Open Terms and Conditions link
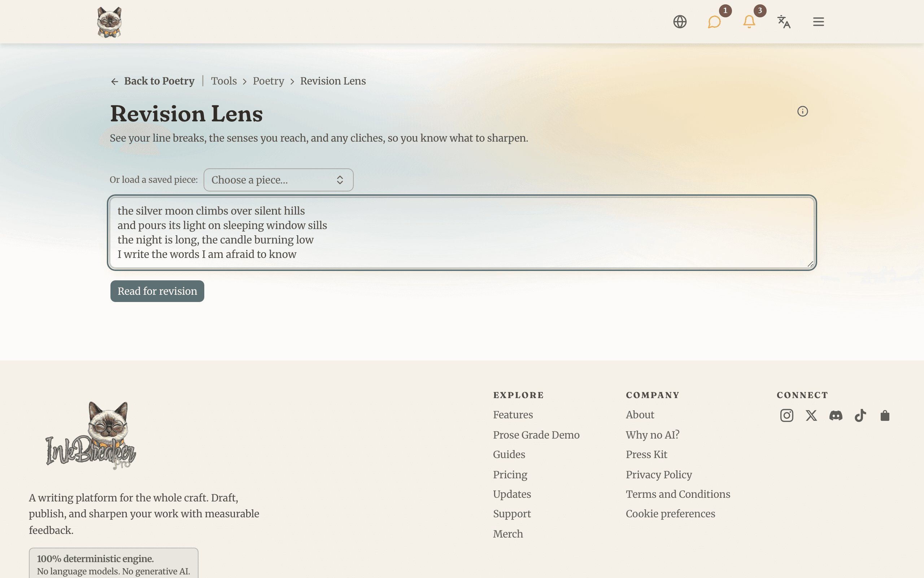This screenshot has width=924, height=578. click(678, 494)
